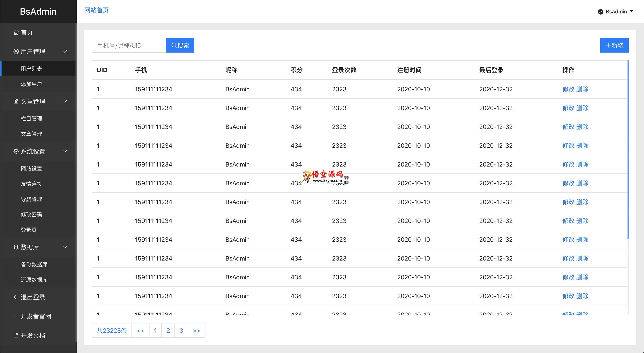Go to pagination page 3
The width and height of the screenshot is (644, 353).
coord(181,331)
